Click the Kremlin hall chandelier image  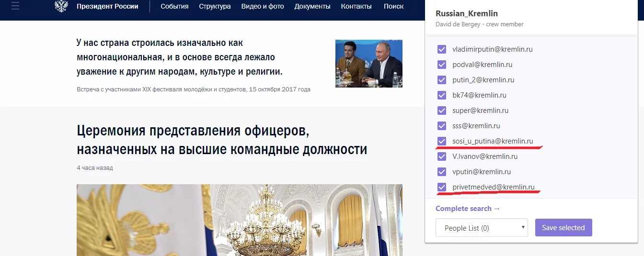click(240, 220)
